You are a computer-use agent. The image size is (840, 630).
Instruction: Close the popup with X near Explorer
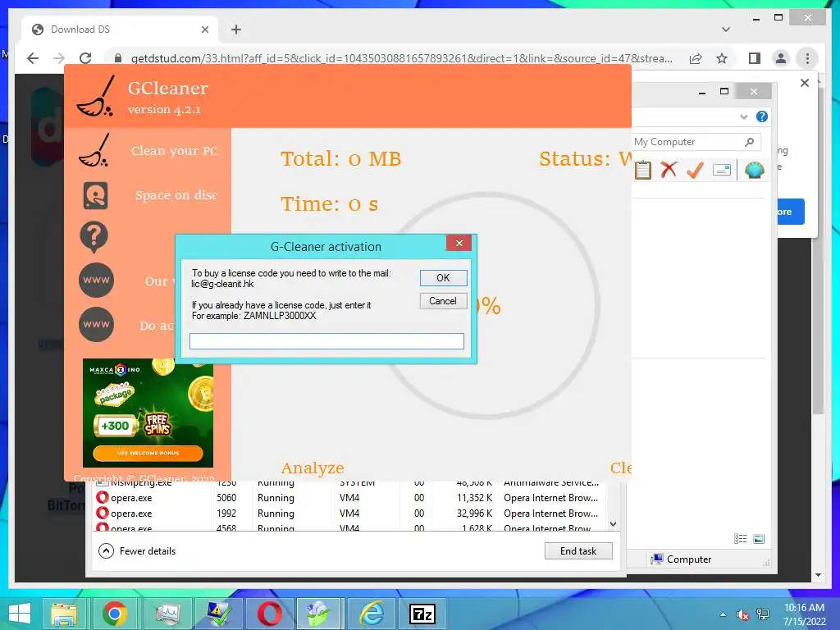click(x=804, y=83)
